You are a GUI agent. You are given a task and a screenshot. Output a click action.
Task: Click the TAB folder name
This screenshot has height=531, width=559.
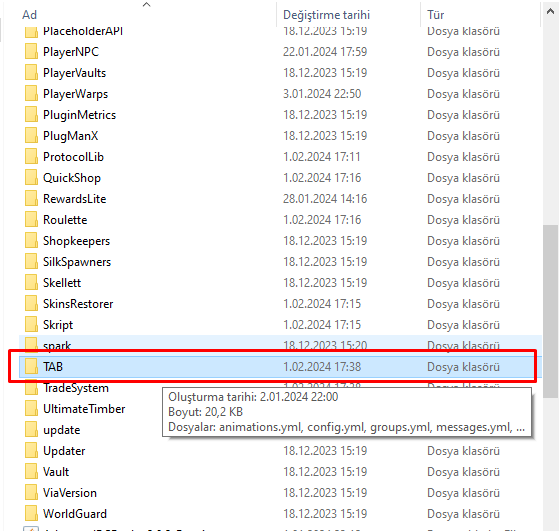click(x=53, y=367)
